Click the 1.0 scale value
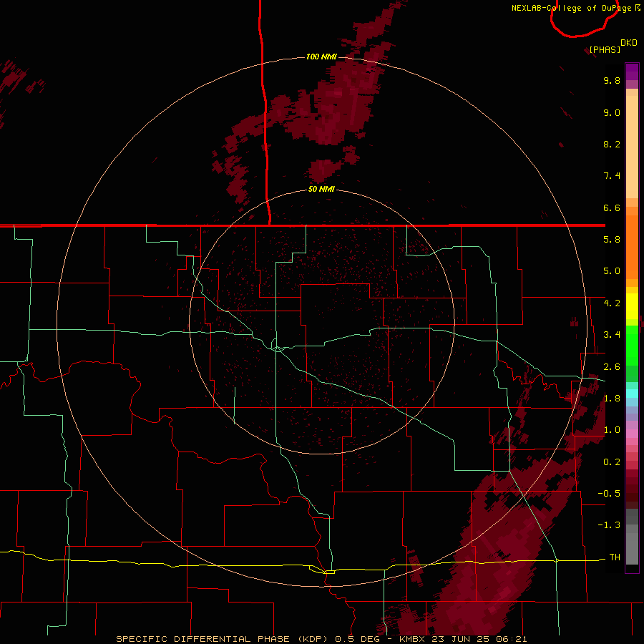Image resolution: width=644 pixels, height=644 pixels. pos(612,430)
